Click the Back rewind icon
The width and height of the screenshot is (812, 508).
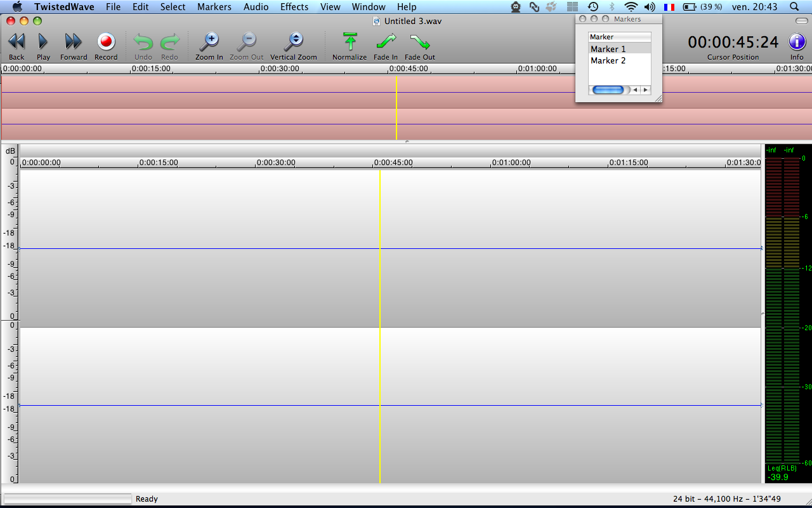pos(16,42)
